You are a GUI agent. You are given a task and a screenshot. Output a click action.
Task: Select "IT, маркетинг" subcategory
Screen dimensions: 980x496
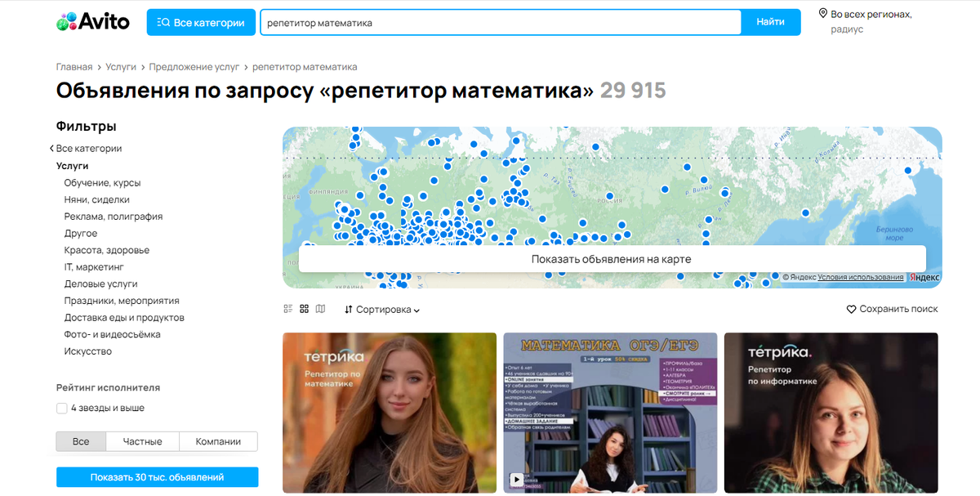(x=95, y=267)
